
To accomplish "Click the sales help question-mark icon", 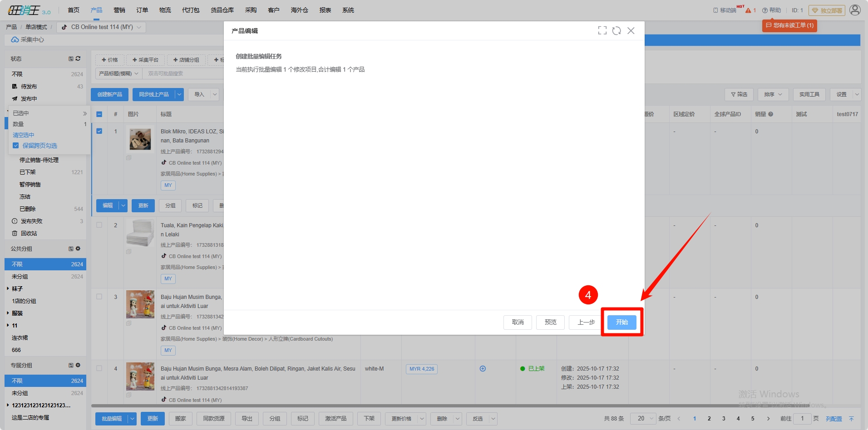I will (x=770, y=114).
